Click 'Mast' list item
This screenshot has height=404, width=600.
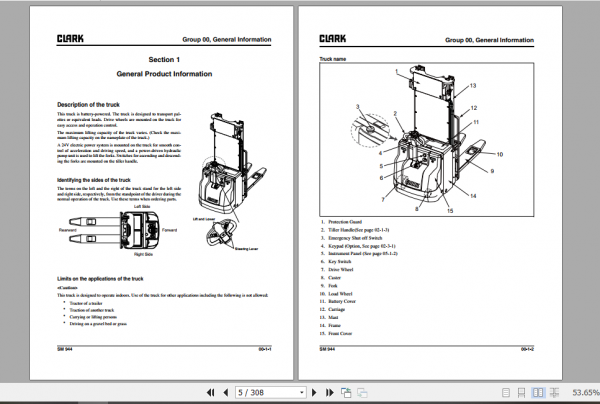(x=333, y=318)
